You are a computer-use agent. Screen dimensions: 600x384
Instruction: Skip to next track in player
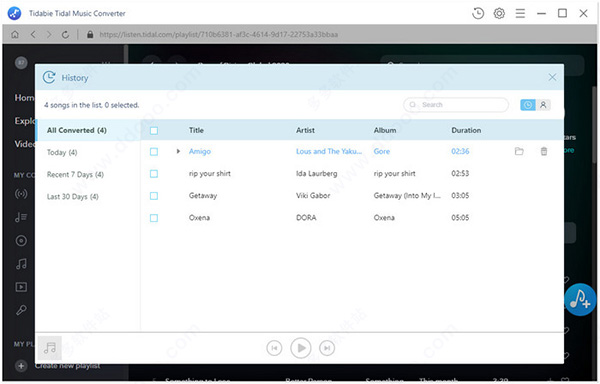point(327,348)
